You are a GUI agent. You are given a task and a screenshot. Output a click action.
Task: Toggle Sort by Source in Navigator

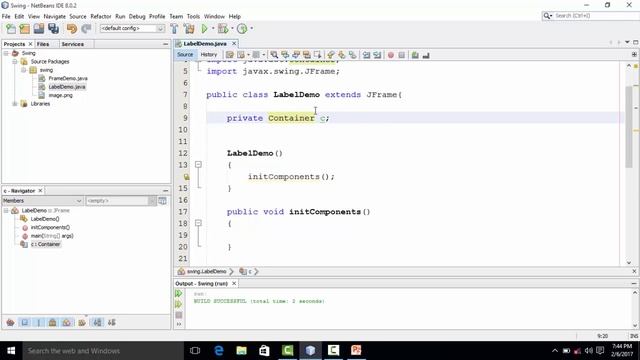coord(111,322)
